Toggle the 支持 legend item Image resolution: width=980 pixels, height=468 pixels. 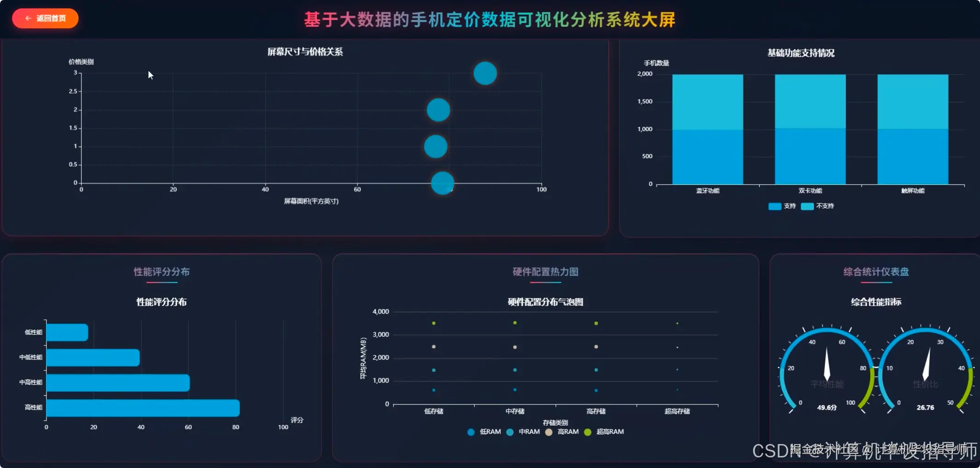(x=782, y=206)
